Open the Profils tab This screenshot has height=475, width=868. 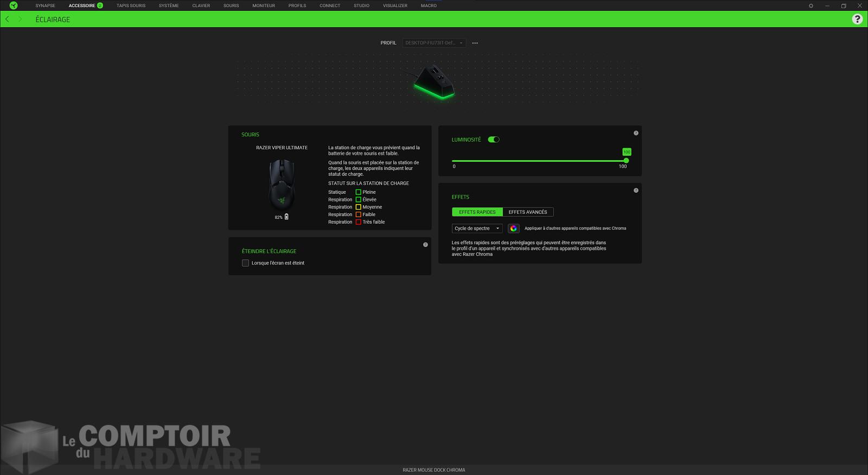pyautogui.click(x=297, y=5)
